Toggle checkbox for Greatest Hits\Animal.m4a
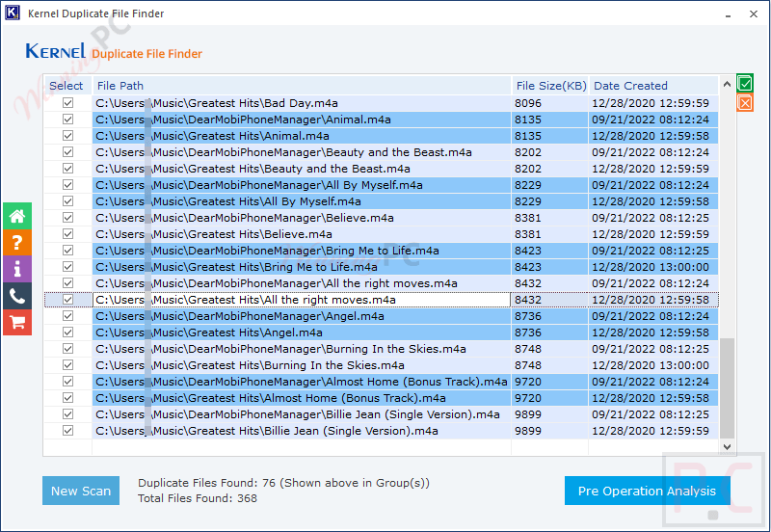The image size is (771, 532). click(67, 136)
